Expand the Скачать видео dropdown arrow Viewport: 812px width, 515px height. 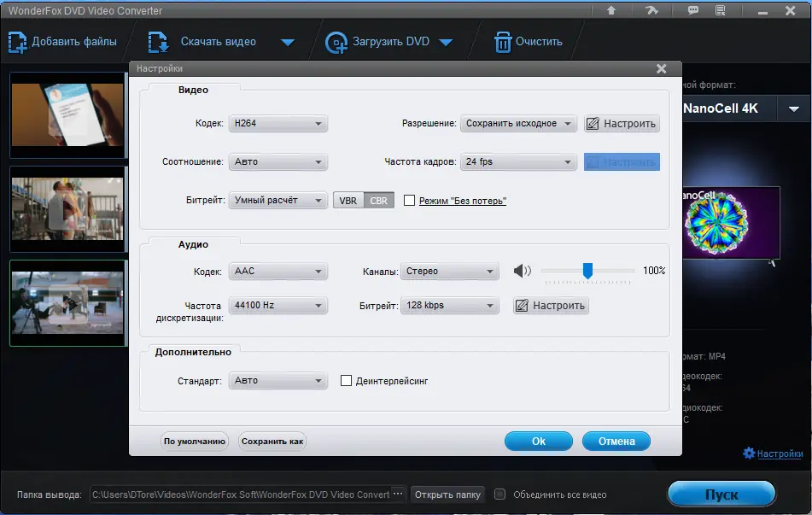[x=288, y=43]
